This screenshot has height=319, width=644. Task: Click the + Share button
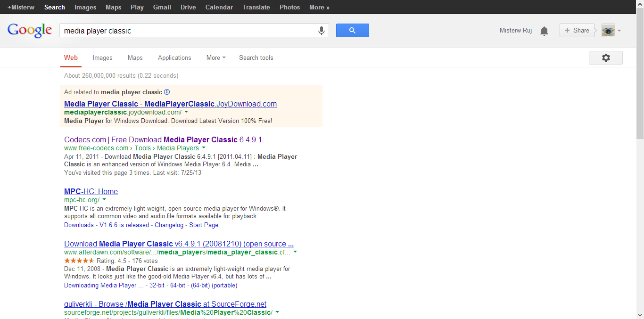(x=577, y=31)
